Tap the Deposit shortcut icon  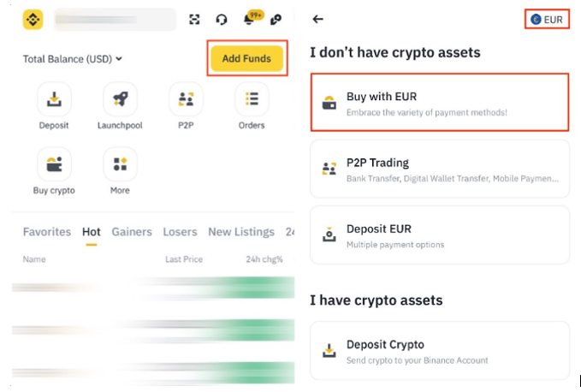[54, 100]
